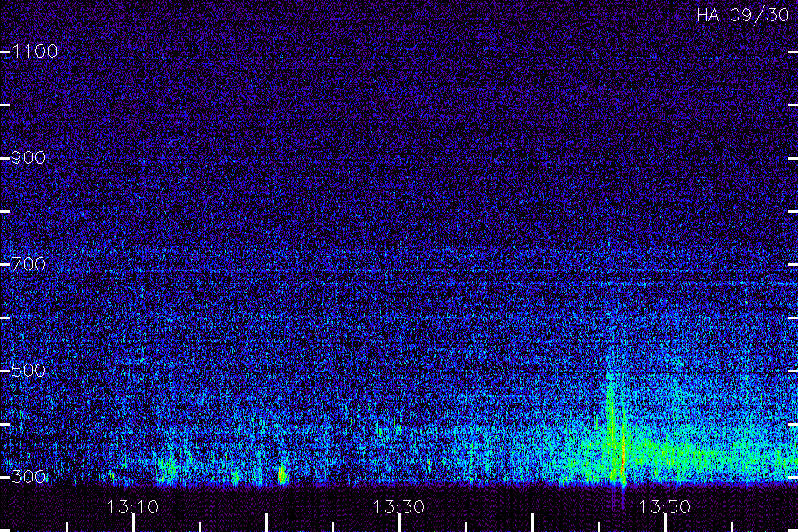
Task: Click the 700 frequency axis label
Action: coord(28,263)
